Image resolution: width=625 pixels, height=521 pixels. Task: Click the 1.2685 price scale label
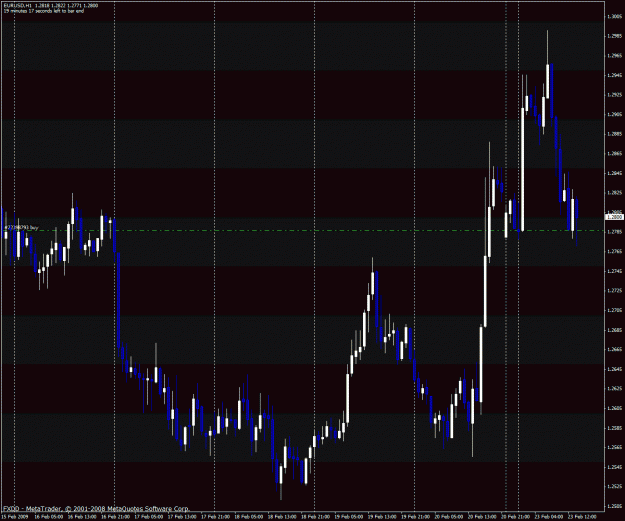[x=615, y=330]
